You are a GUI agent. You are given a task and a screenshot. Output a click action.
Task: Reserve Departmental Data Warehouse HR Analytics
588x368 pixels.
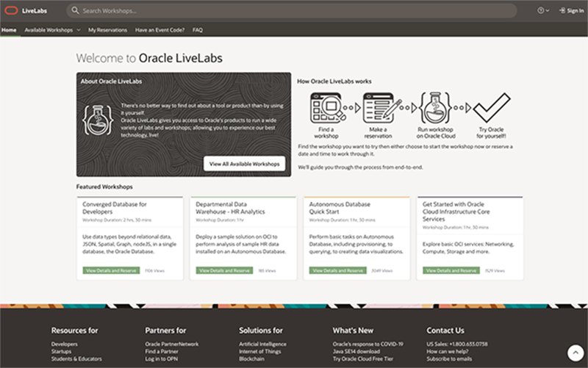[224, 270]
